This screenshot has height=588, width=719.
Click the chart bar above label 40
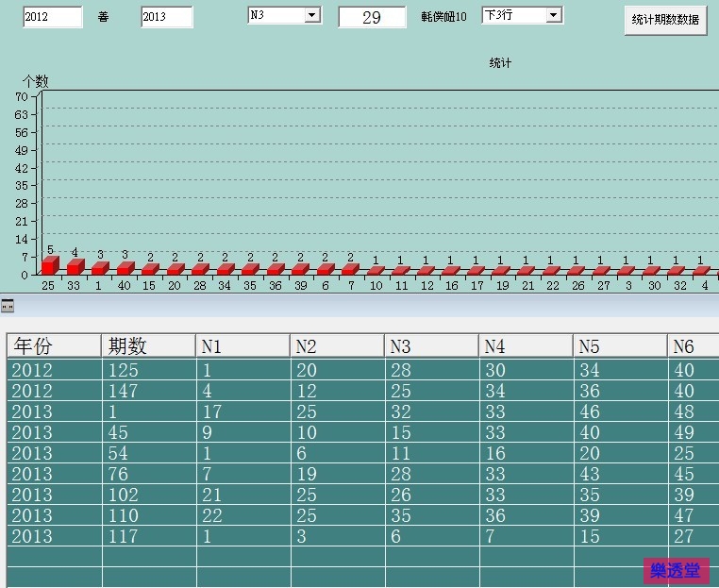click(x=125, y=269)
